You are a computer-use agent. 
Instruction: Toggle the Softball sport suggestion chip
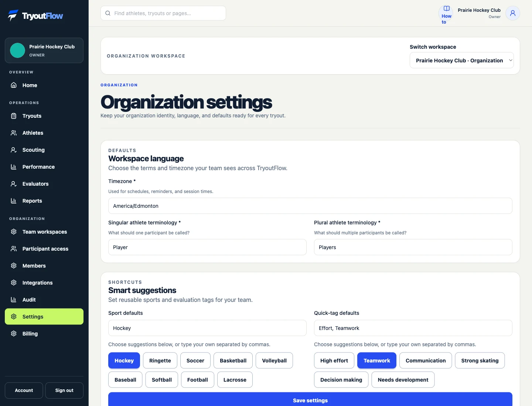[x=162, y=380]
